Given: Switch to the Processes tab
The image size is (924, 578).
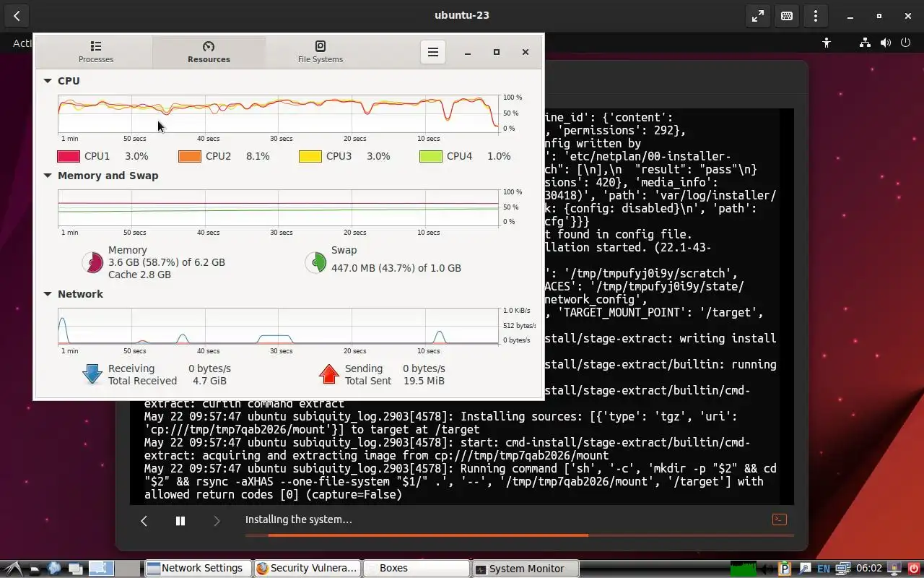Looking at the screenshot, I should point(96,52).
